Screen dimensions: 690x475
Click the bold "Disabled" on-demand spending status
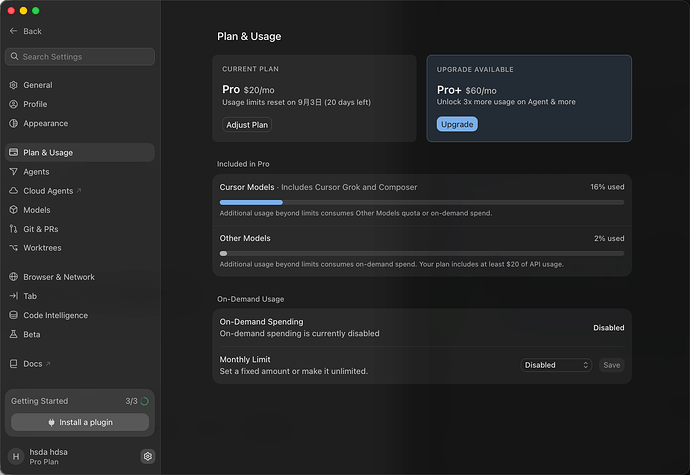[609, 328]
